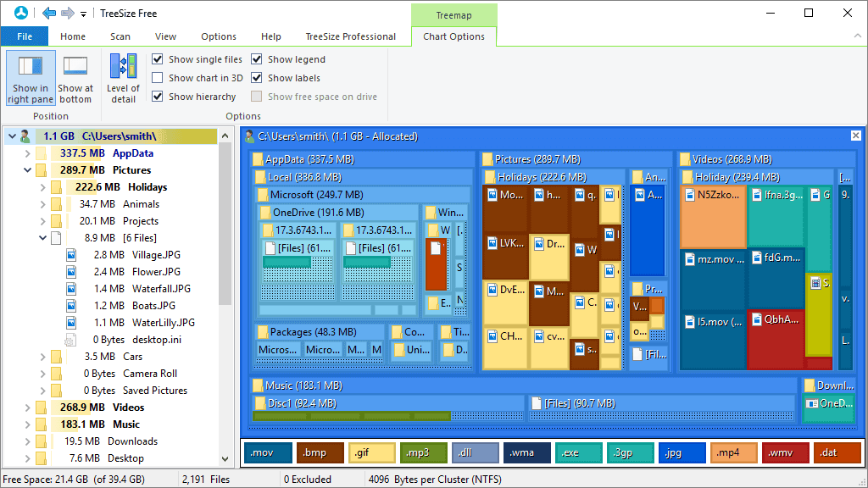This screenshot has width=868, height=488.
Task: Enable Show chart in 3D
Action: [157, 78]
